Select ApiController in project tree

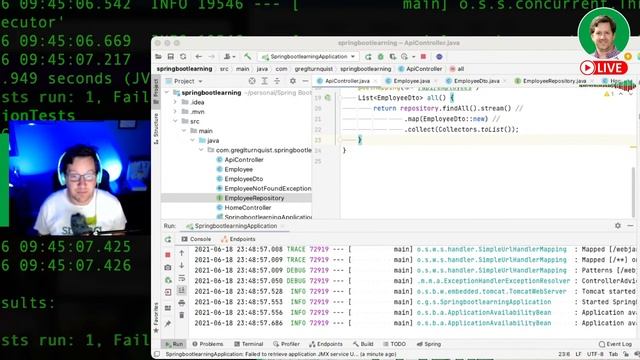(x=244, y=160)
